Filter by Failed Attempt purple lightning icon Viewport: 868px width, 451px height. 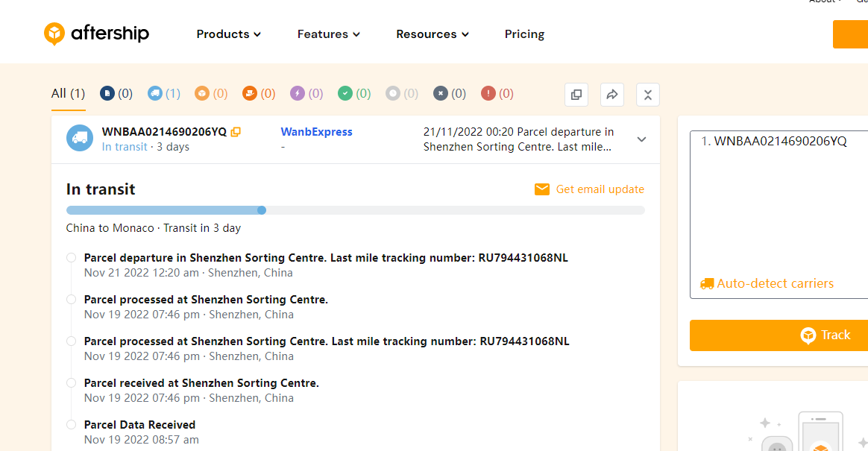point(298,93)
